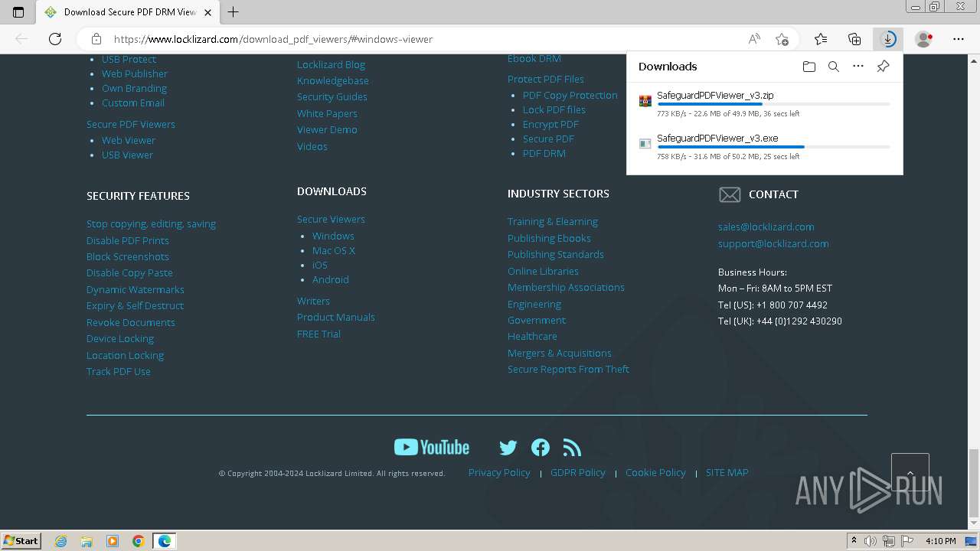Click the SafeguardPDFViewer_v3.zip file icon
The image size is (980, 551).
point(645,101)
